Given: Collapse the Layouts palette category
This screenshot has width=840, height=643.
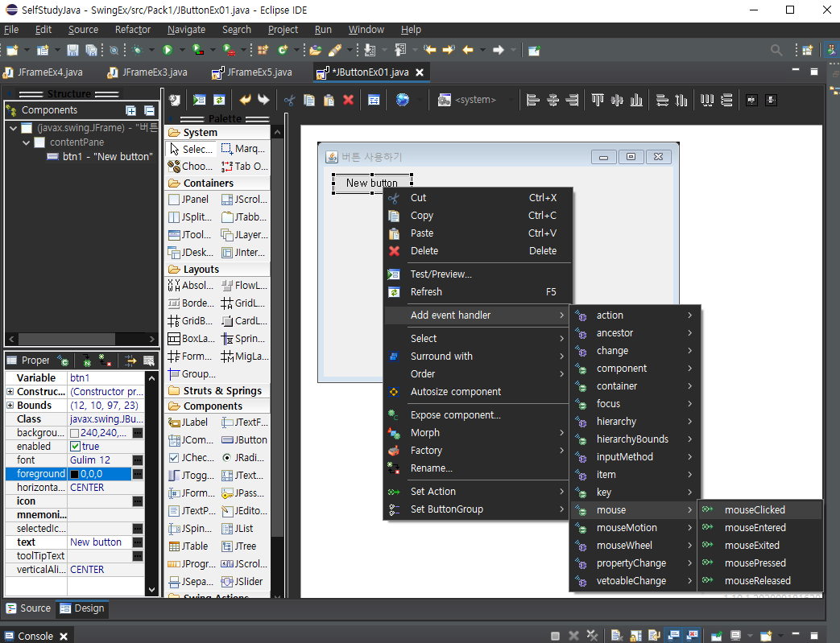Looking at the screenshot, I should point(217,270).
